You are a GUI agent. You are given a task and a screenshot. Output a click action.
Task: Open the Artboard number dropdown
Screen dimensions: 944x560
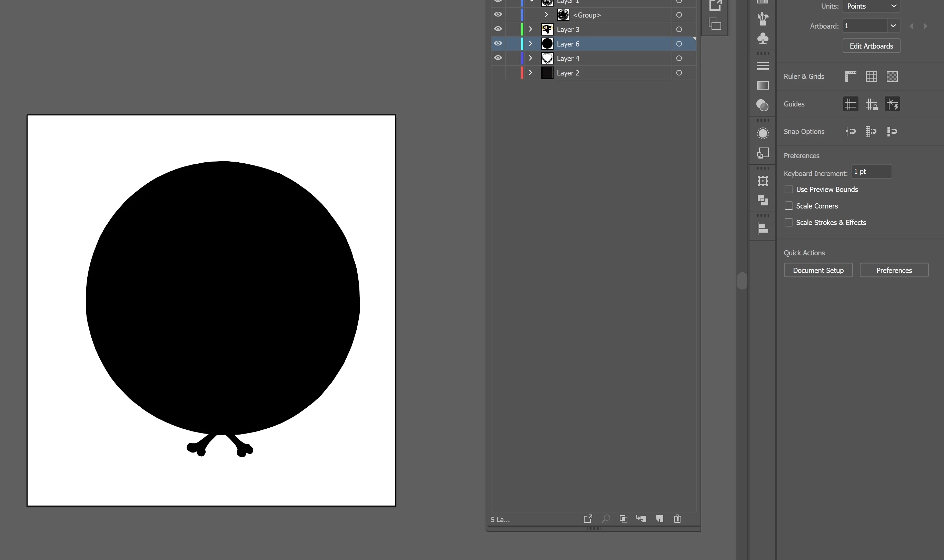tap(893, 26)
